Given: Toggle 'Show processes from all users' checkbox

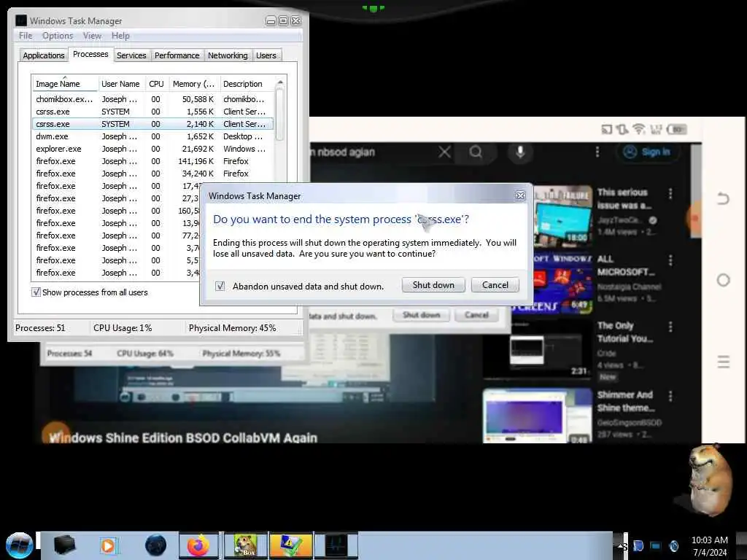Looking at the screenshot, I should [36, 292].
